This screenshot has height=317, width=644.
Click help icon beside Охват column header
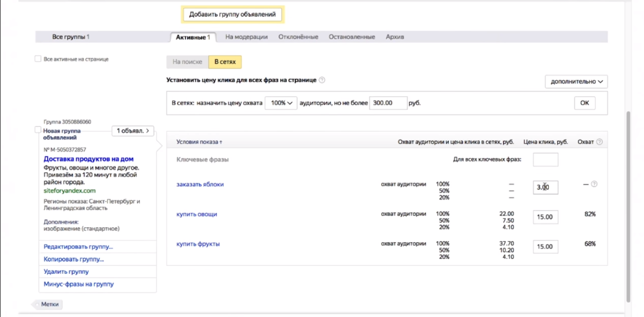tap(599, 142)
